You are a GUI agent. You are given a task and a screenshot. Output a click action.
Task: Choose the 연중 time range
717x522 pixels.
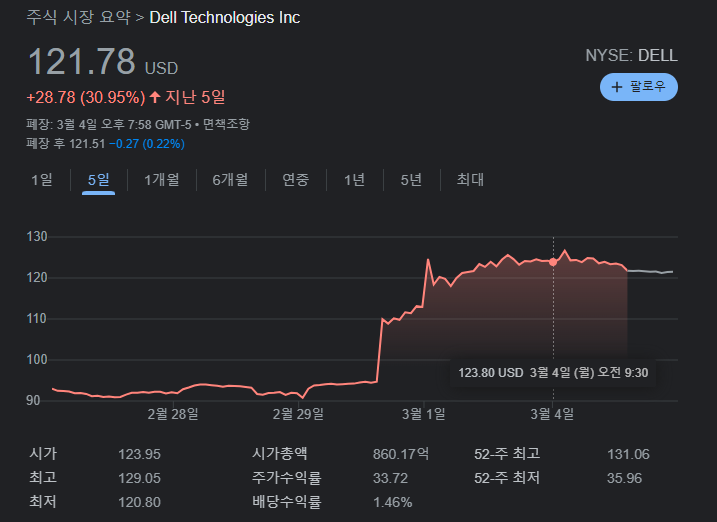[295, 180]
